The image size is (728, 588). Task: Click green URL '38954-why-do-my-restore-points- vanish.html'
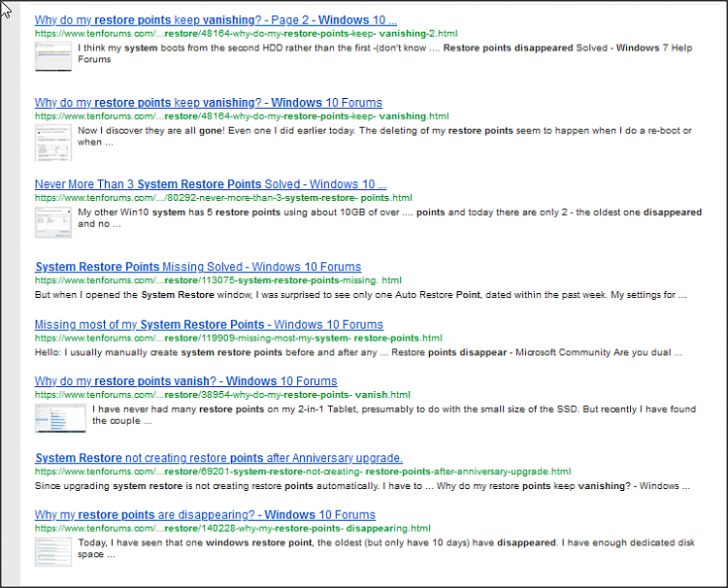pos(222,395)
